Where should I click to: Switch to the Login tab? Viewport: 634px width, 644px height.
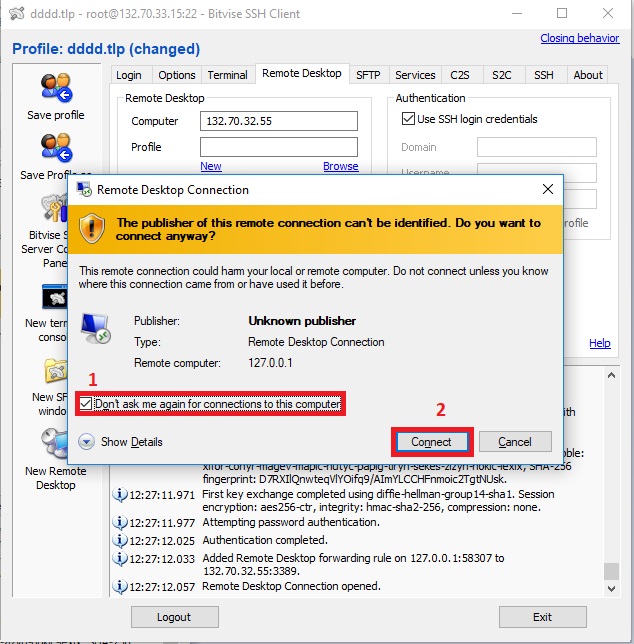pyautogui.click(x=129, y=75)
